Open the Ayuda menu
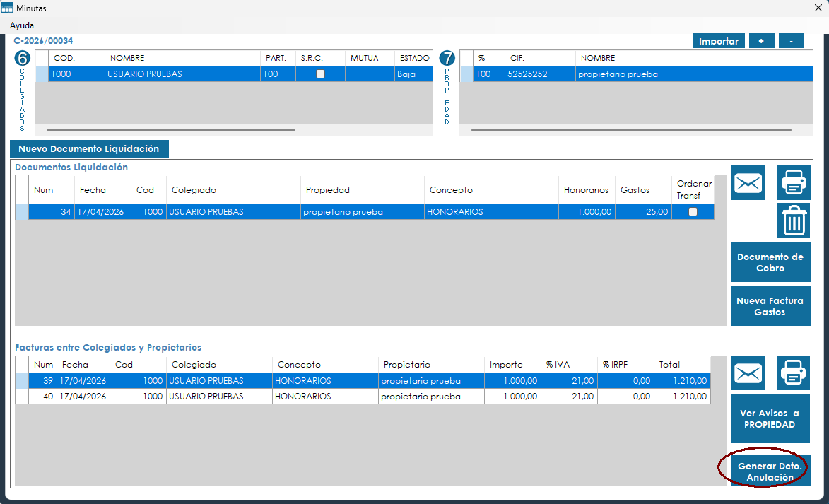 (22, 25)
